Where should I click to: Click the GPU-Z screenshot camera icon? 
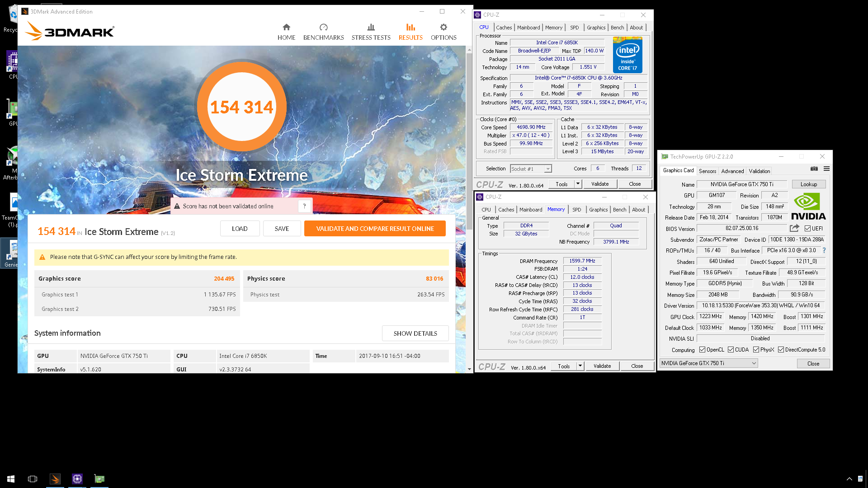coord(814,169)
